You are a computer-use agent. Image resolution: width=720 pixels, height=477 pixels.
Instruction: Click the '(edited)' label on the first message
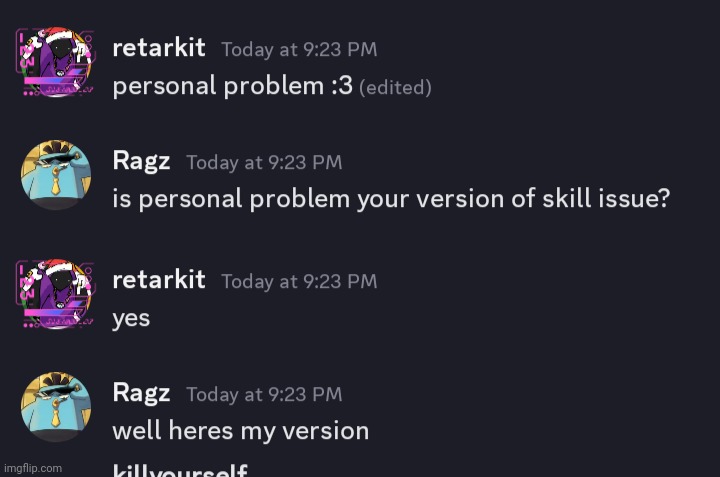395,87
